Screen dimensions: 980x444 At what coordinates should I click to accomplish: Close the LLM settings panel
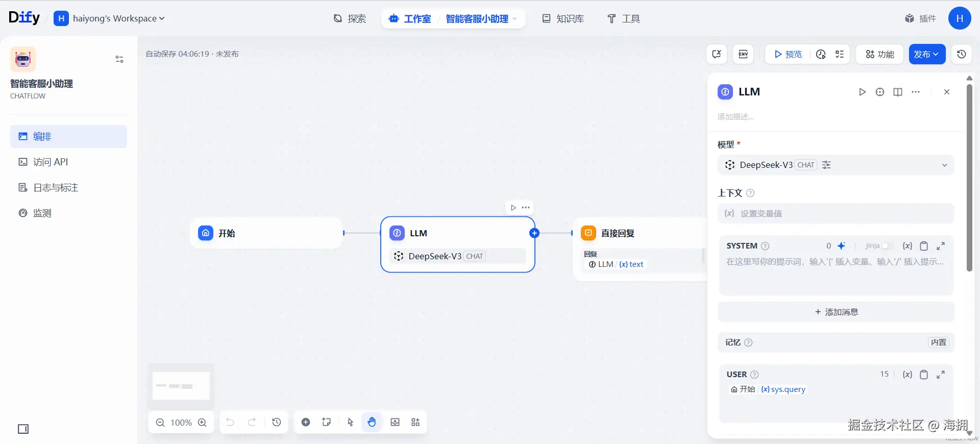pyautogui.click(x=947, y=92)
